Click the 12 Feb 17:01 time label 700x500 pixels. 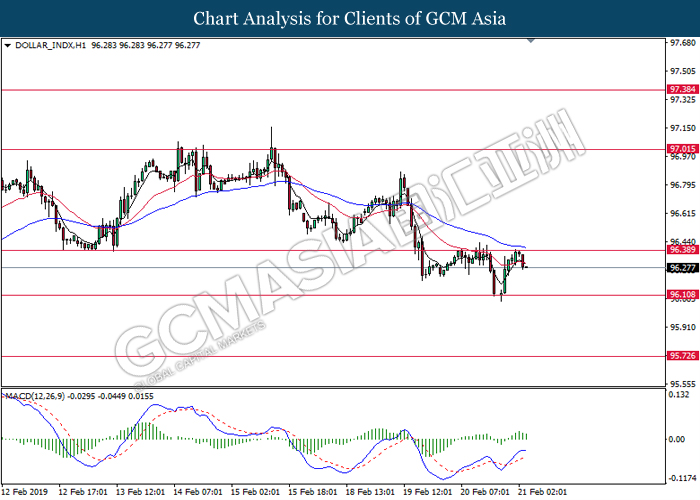coord(83,492)
